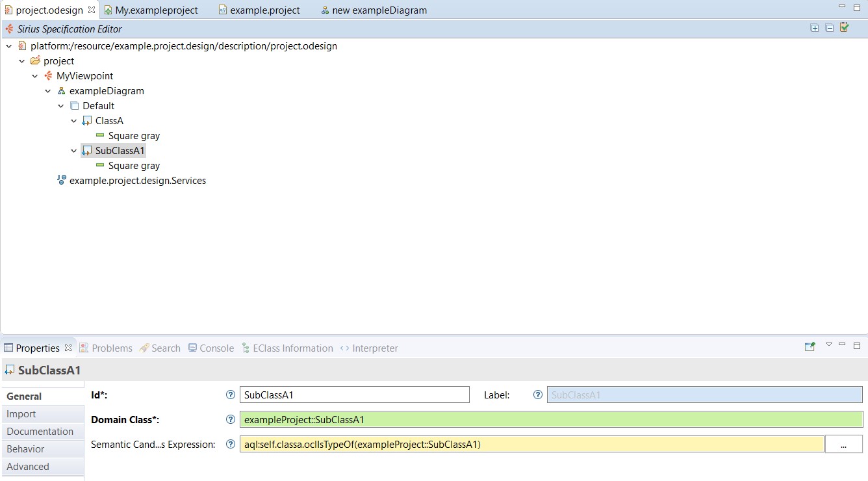Screen dimensions: 868x481
Task: Select example.project.design.Services tree item
Action: (137, 181)
